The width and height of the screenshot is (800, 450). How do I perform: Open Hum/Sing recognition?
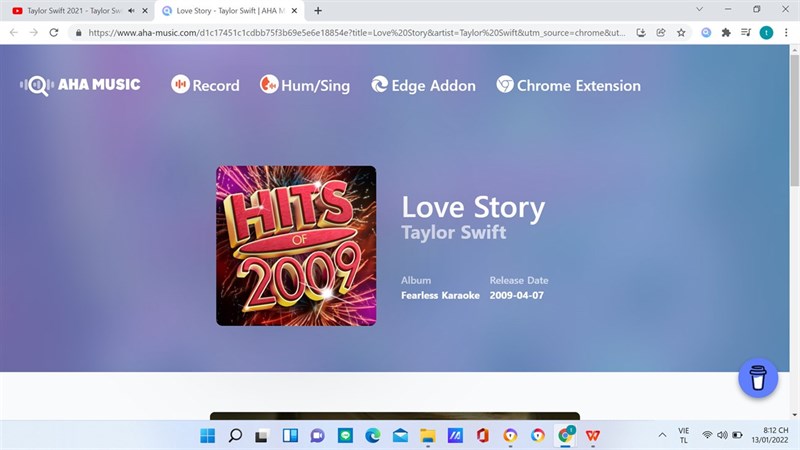tap(305, 85)
